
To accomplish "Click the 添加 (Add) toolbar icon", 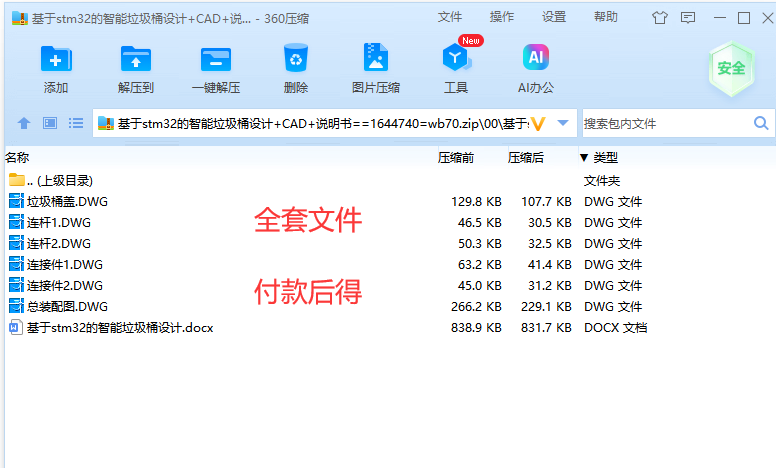I will click(x=56, y=59).
